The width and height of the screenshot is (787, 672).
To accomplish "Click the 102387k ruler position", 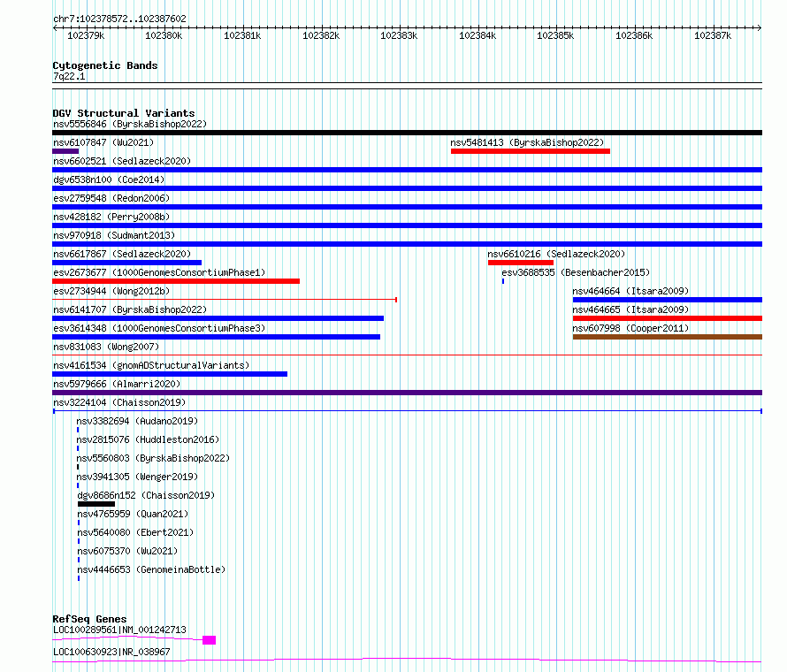I will click(x=713, y=35).
